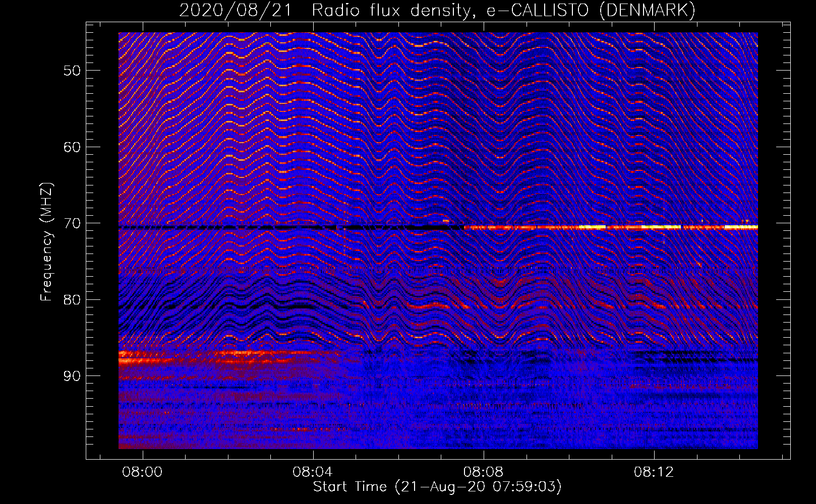Select the 08:04 time tick label
The image size is (816, 504).
click(313, 472)
